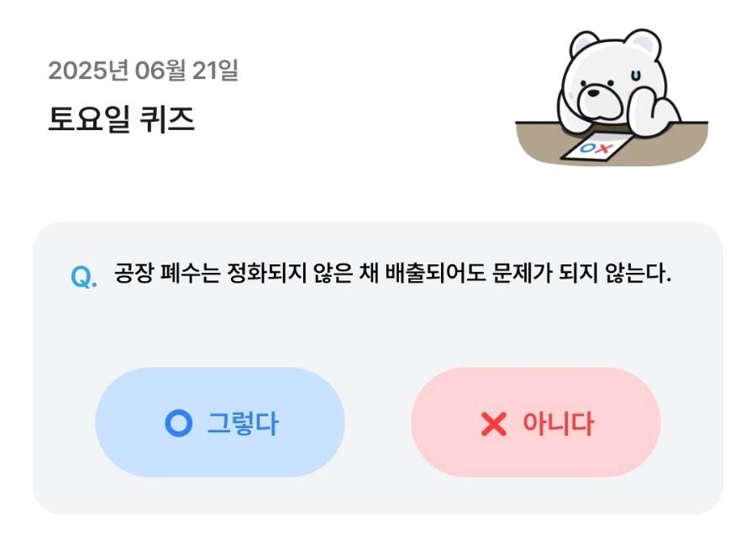Click the blue O circle icon

pos(178,423)
